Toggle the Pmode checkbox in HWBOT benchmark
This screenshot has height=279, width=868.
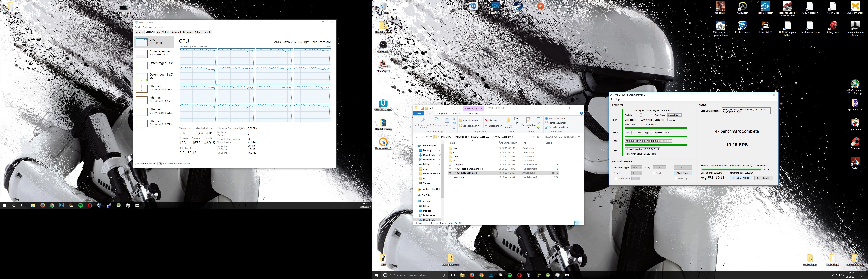click(654, 173)
